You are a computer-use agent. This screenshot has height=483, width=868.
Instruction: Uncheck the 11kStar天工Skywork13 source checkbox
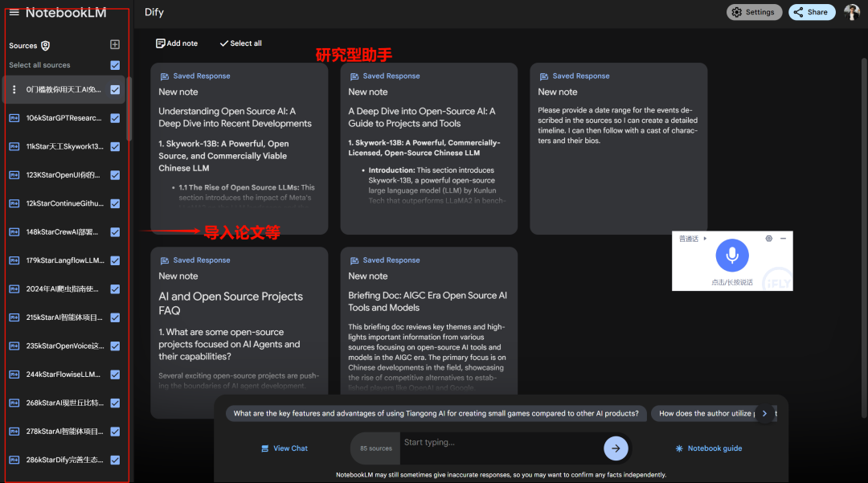[x=115, y=146]
